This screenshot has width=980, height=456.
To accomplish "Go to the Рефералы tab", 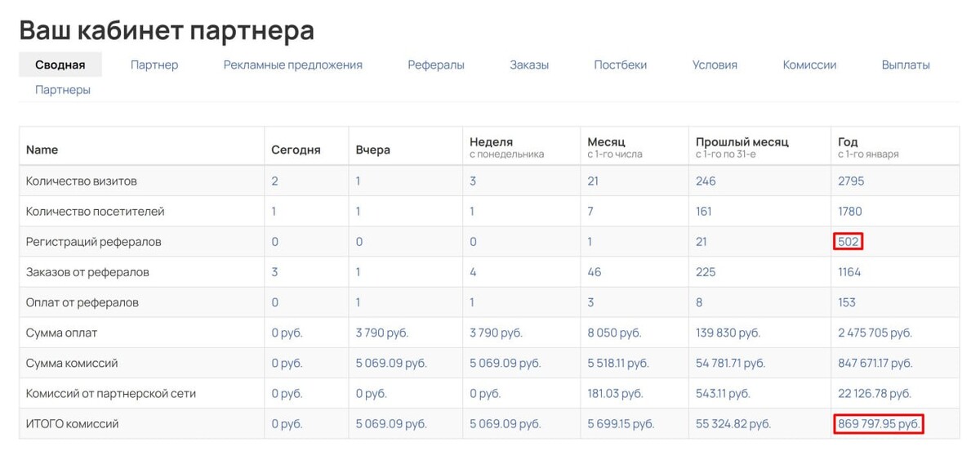I will tap(436, 65).
